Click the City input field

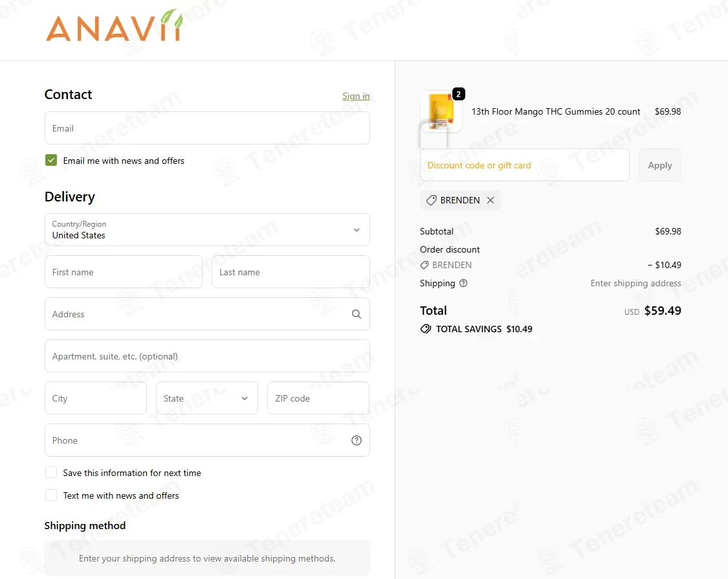(x=96, y=398)
